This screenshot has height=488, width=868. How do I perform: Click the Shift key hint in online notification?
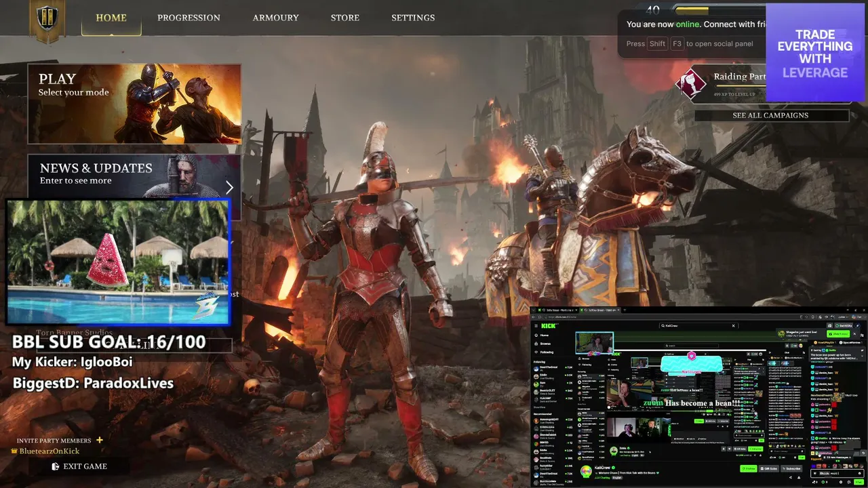click(657, 43)
